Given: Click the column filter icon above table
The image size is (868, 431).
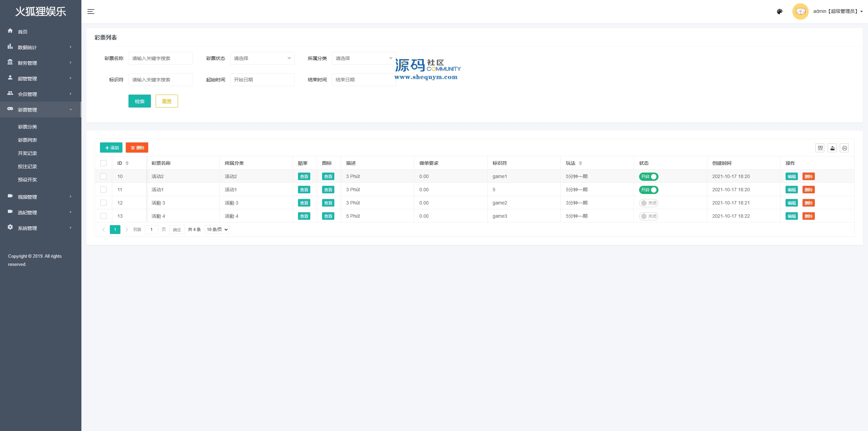Looking at the screenshot, I should [820, 148].
